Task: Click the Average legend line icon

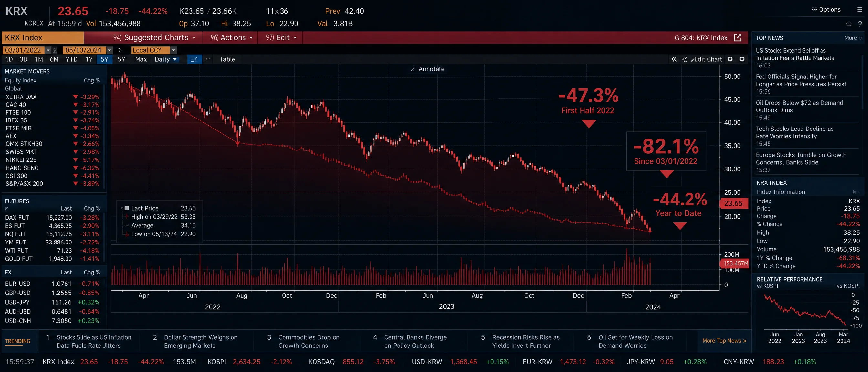Action: tap(127, 225)
